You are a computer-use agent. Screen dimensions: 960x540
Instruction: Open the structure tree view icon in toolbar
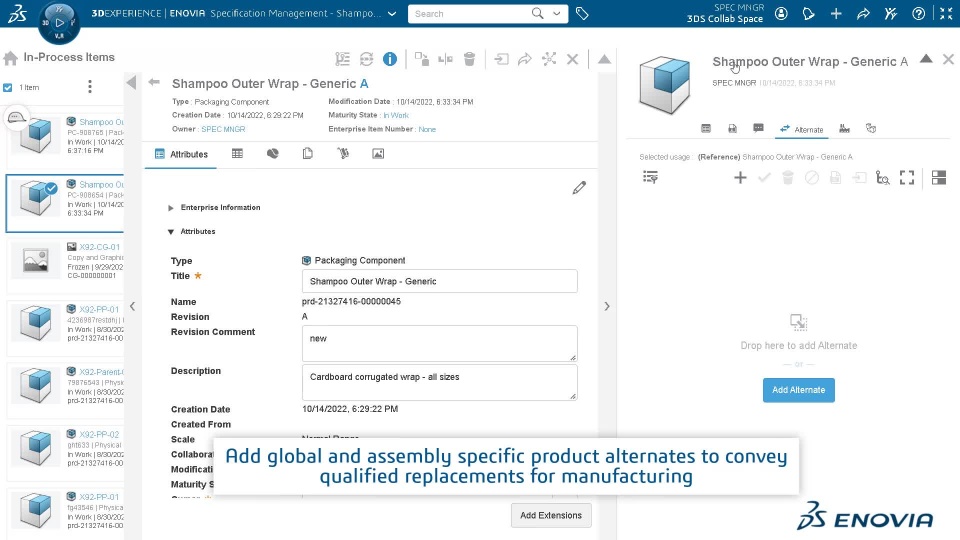coord(342,59)
